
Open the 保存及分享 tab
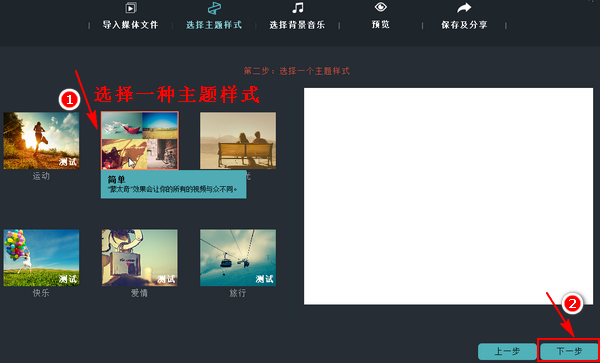tap(464, 25)
